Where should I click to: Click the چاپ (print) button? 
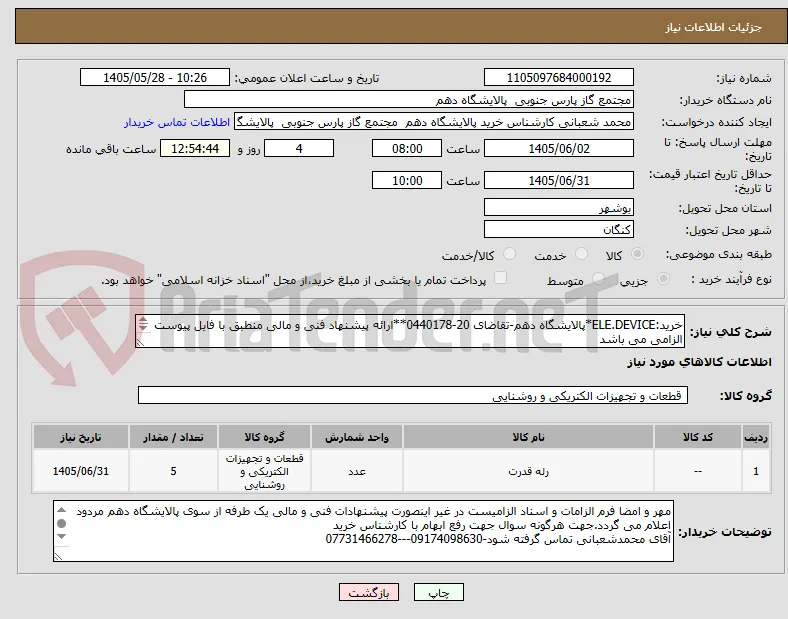coord(438,592)
